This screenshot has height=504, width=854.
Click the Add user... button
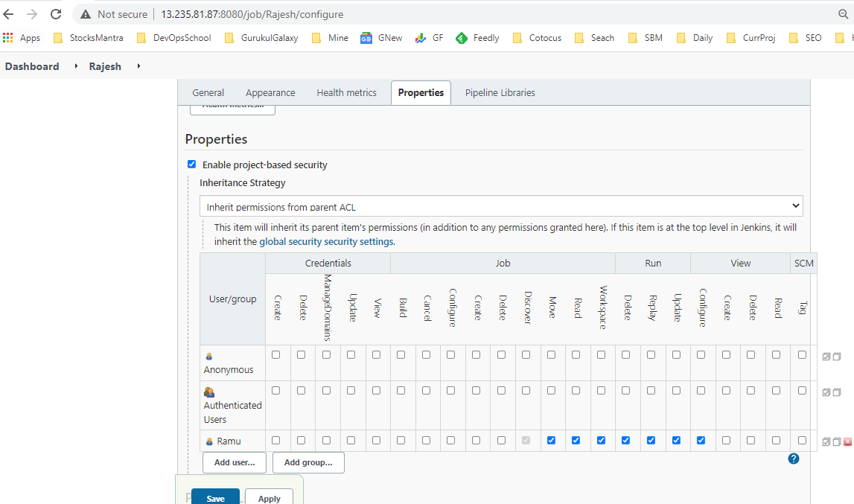234,462
